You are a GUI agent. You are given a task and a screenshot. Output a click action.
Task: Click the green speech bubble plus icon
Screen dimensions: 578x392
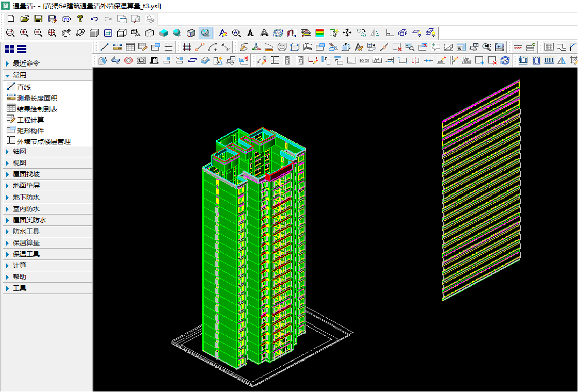(436, 47)
